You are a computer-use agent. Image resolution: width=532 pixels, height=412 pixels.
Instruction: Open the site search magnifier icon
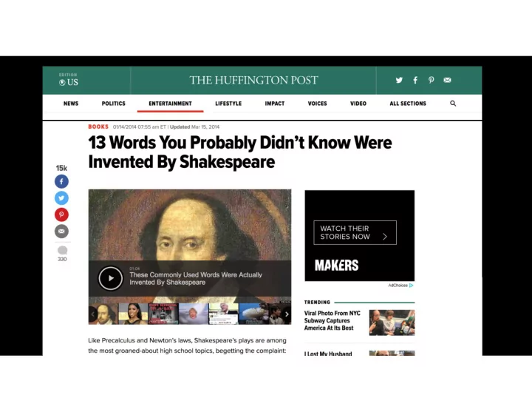click(453, 104)
